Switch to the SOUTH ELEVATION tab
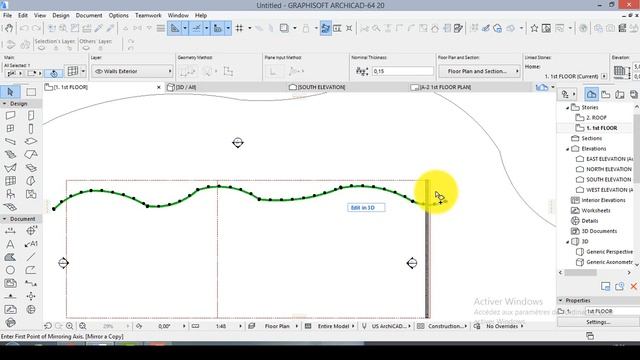This screenshot has width=640, height=360. pos(347,87)
